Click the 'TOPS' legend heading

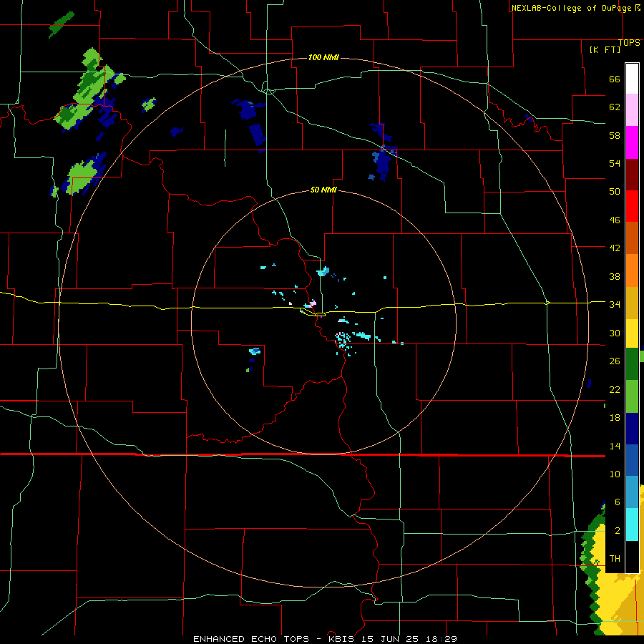(x=629, y=43)
